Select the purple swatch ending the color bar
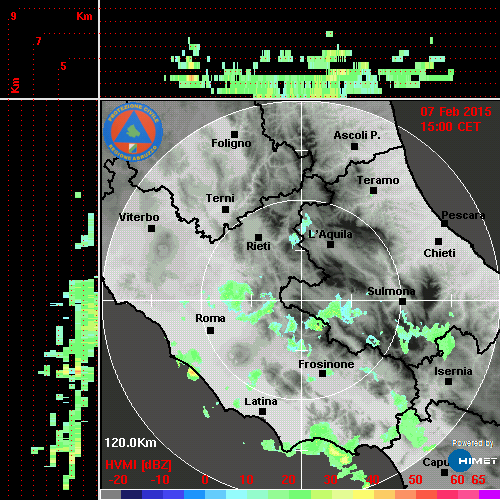Screen dimensions: 500x500 click(489, 494)
